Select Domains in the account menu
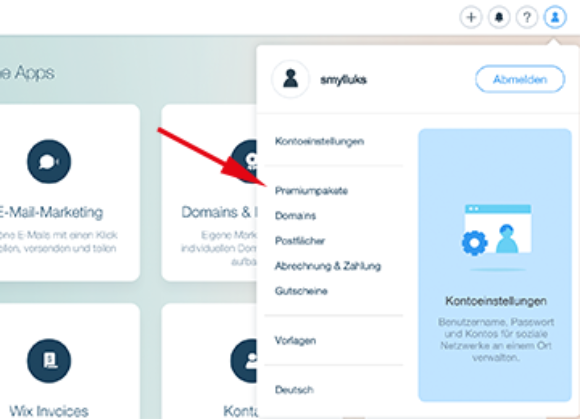580x419 pixels. [x=295, y=216]
